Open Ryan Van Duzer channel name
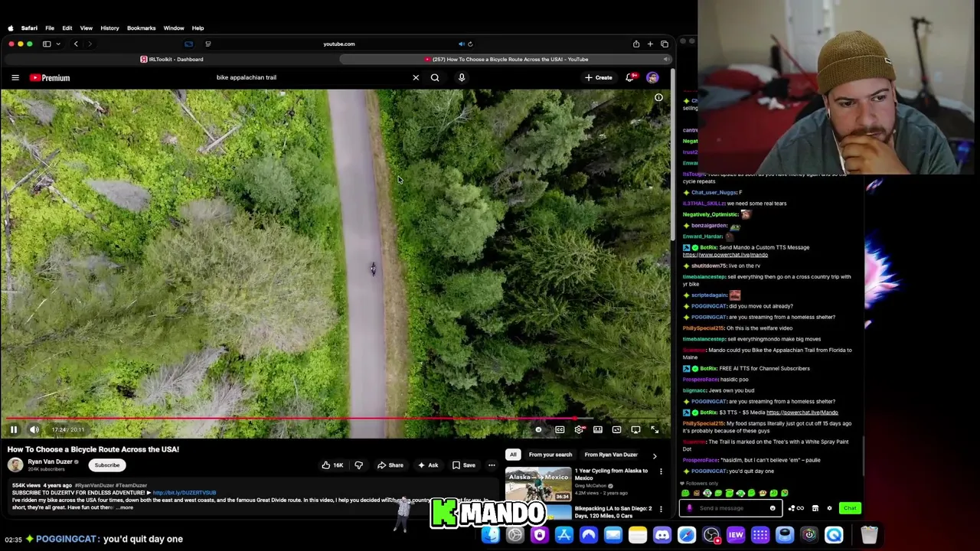The height and width of the screenshot is (551, 980). point(50,461)
